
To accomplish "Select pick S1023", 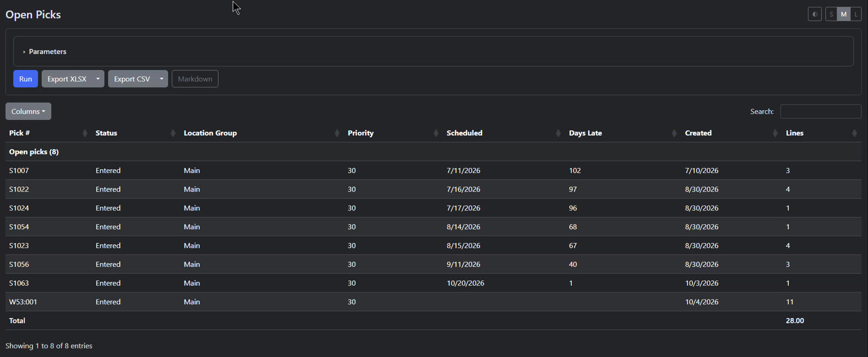I will (19, 245).
